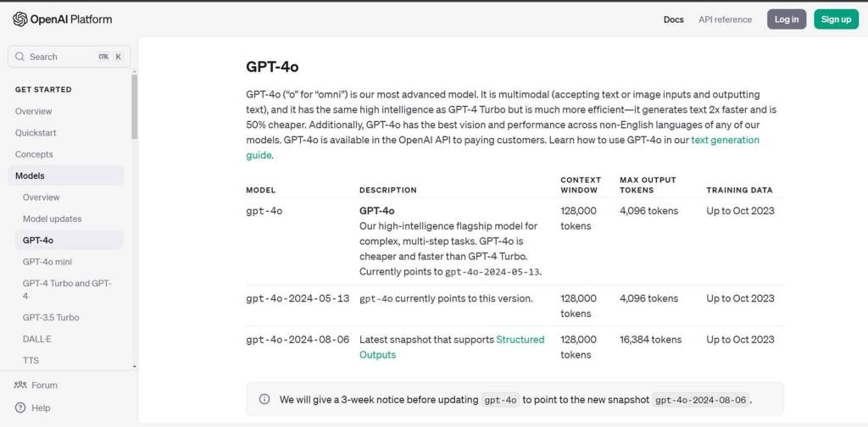Click the OpenAI logo icon
The height and width of the screenshot is (427, 868).
(x=19, y=19)
